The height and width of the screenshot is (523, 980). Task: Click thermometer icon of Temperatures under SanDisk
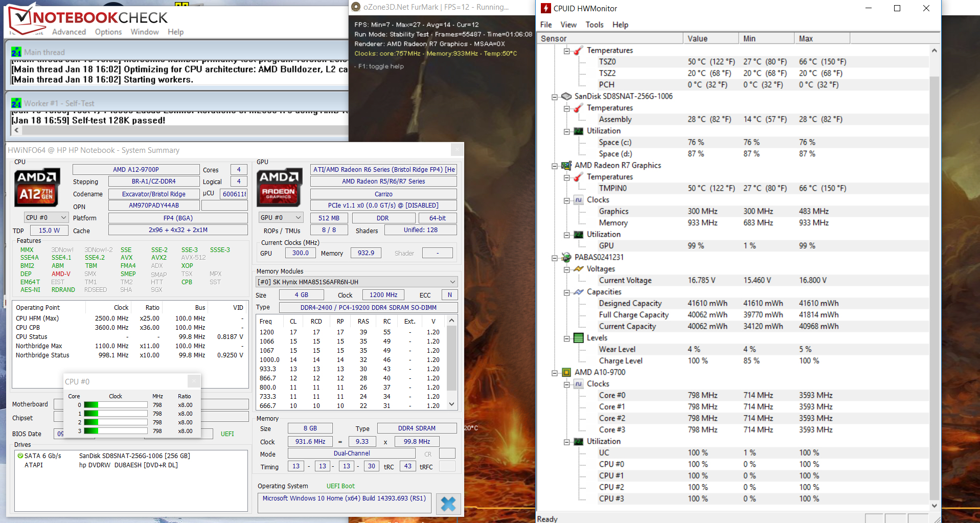pos(579,108)
